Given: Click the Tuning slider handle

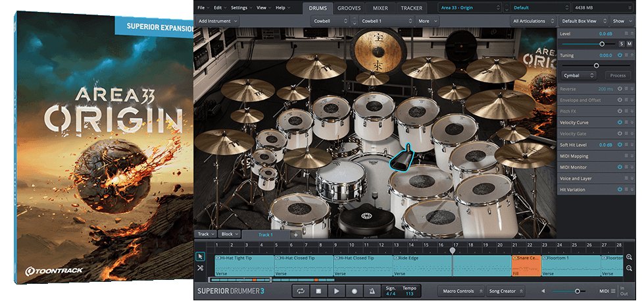Looking at the screenshot, I should (x=596, y=66).
